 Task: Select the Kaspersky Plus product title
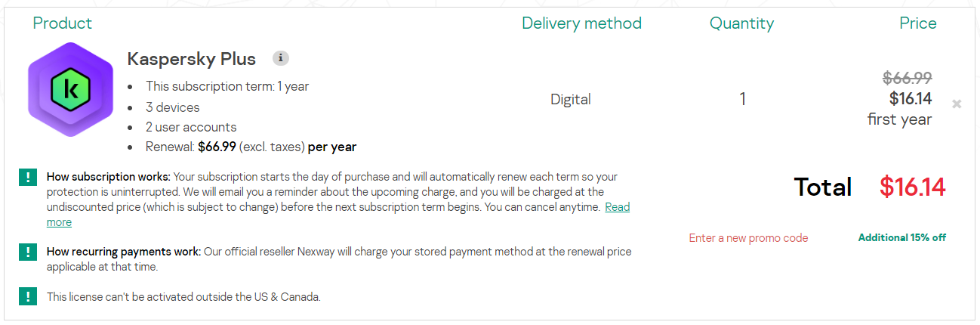192,59
